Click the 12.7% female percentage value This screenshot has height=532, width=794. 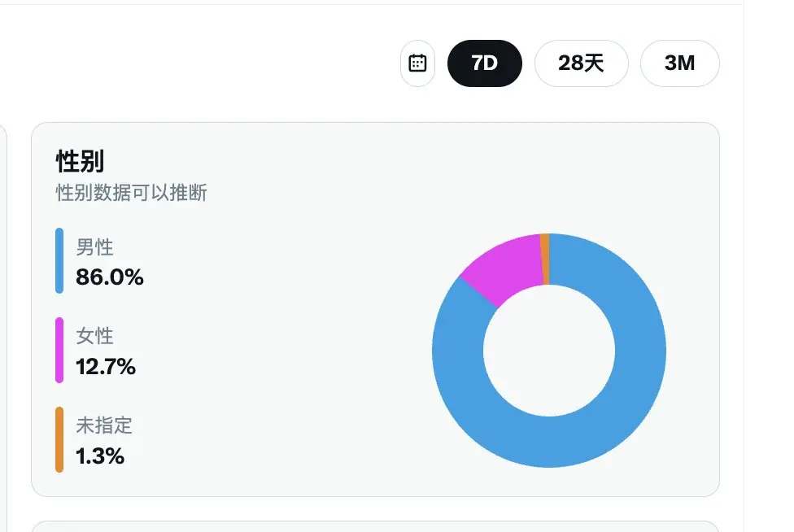click(105, 367)
